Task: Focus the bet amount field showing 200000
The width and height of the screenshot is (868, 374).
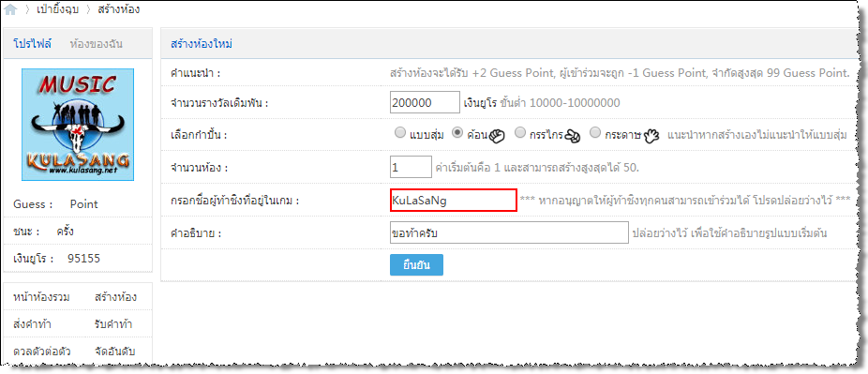Action: pos(425,102)
